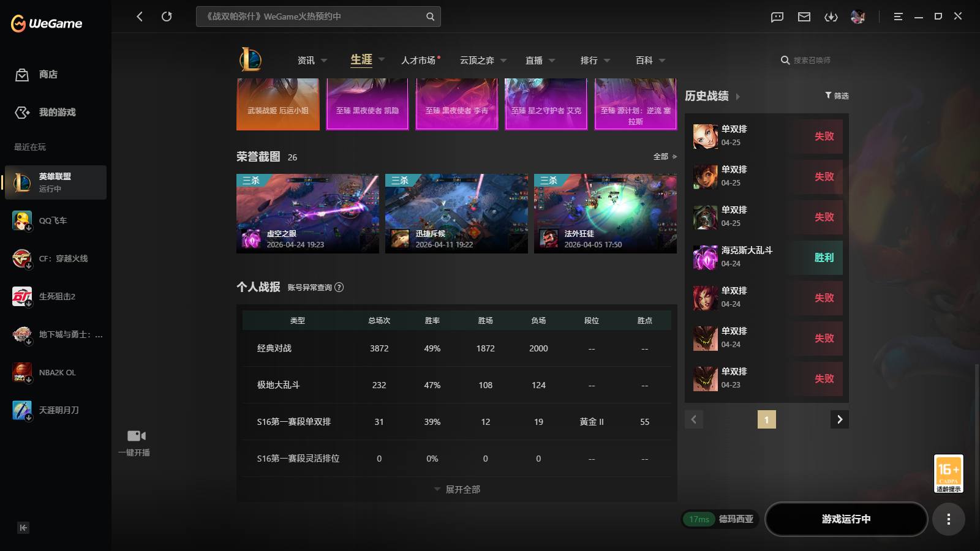Expand 展开全部 to show all stats

(456, 489)
